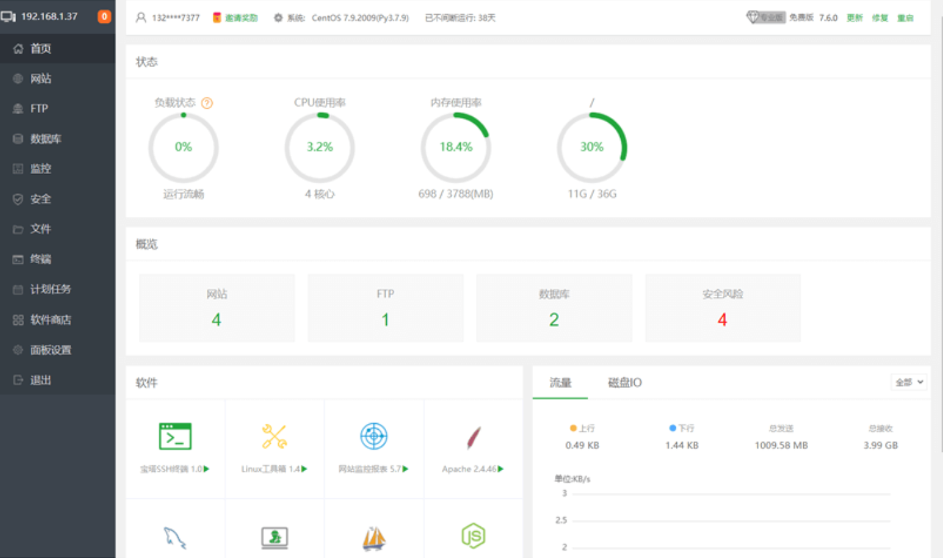The image size is (943, 560).
Task: Click the CPU使用率 circular gauge
Action: [320, 147]
